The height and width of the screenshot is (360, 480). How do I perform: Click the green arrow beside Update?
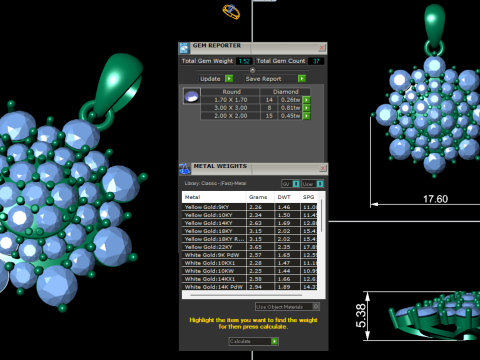pos(229,79)
